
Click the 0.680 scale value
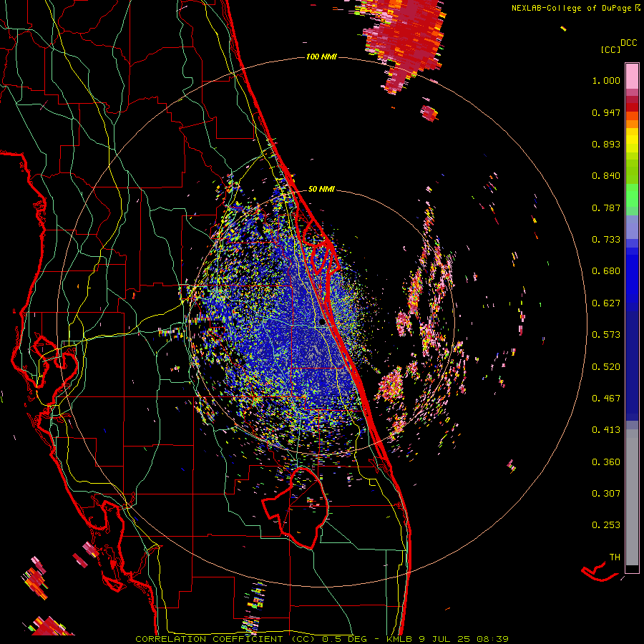point(606,271)
